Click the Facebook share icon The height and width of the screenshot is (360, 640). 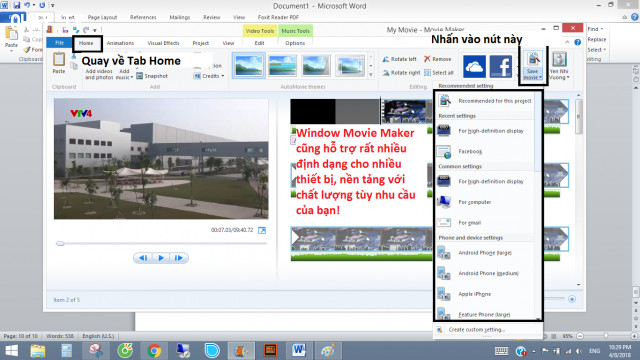(x=500, y=67)
